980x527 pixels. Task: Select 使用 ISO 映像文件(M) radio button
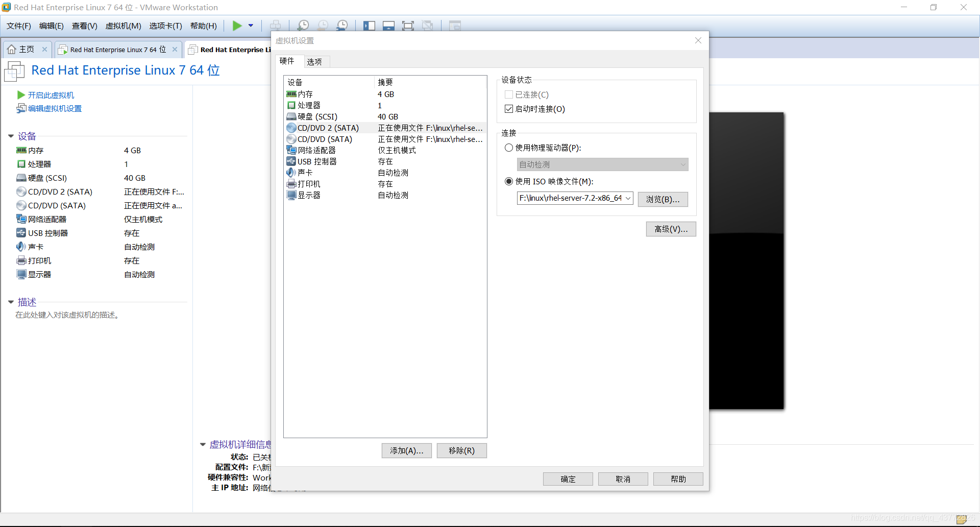pos(508,181)
